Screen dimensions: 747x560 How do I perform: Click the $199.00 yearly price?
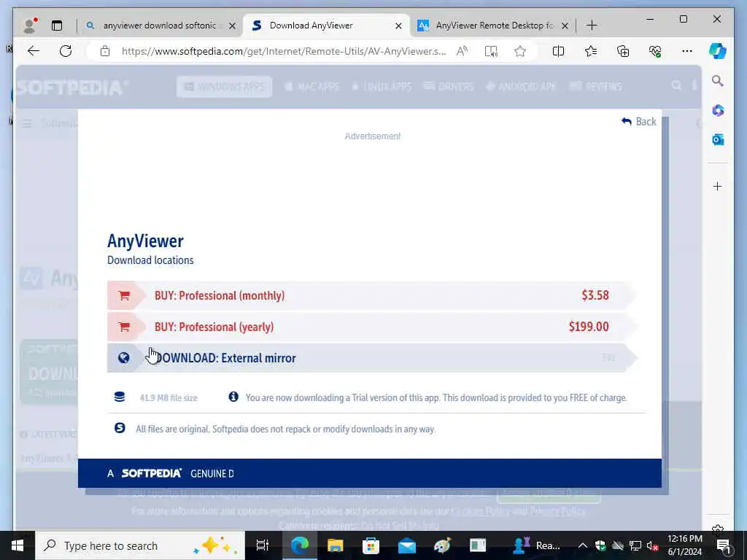pyautogui.click(x=589, y=327)
